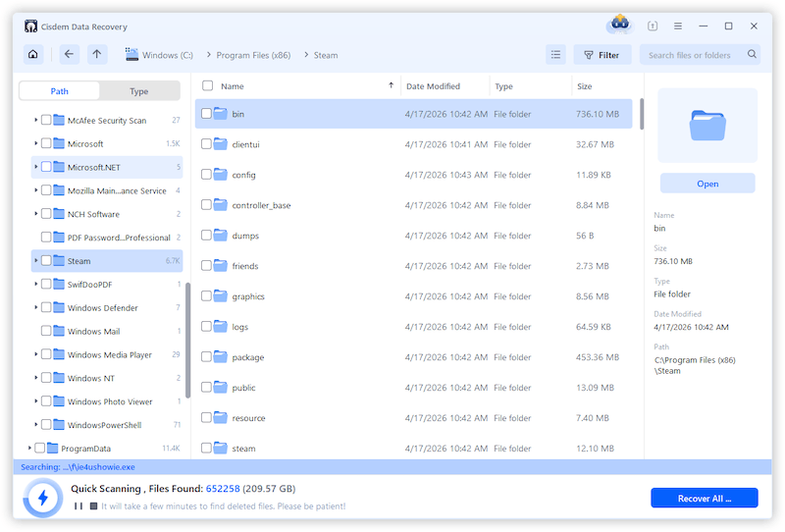The width and height of the screenshot is (785, 532).
Task: Check the Windows Mail tree checkbox
Action: [x=46, y=331]
